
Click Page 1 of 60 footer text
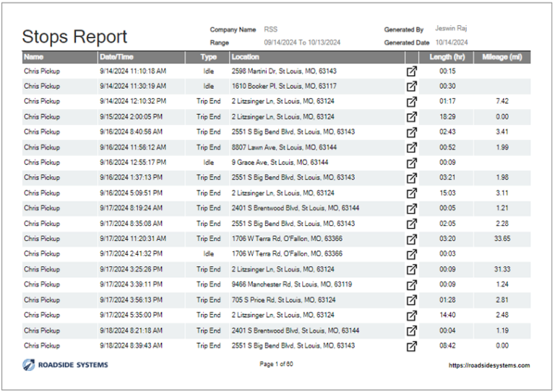click(x=276, y=364)
